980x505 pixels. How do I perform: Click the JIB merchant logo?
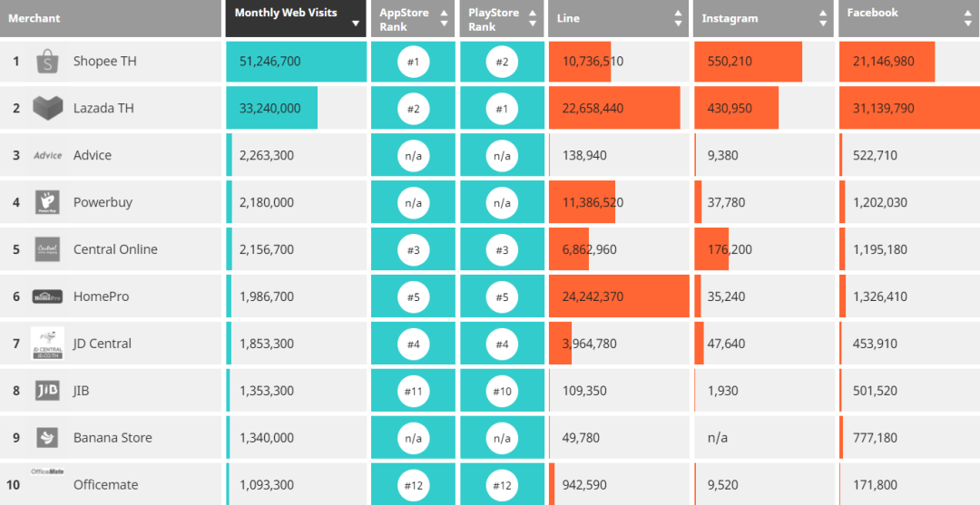click(47, 391)
